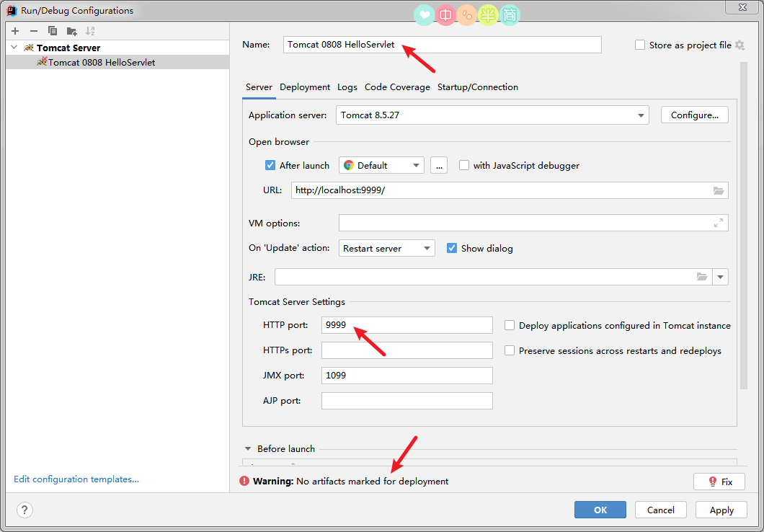Uncheck After launch browser option
Viewport: 764px width, 532px height.
coord(270,165)
